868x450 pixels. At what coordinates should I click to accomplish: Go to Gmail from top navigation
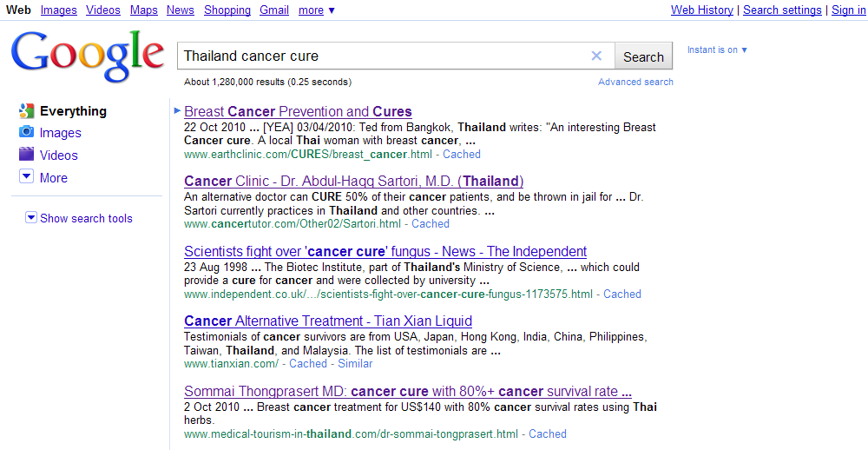pos(274,10)
